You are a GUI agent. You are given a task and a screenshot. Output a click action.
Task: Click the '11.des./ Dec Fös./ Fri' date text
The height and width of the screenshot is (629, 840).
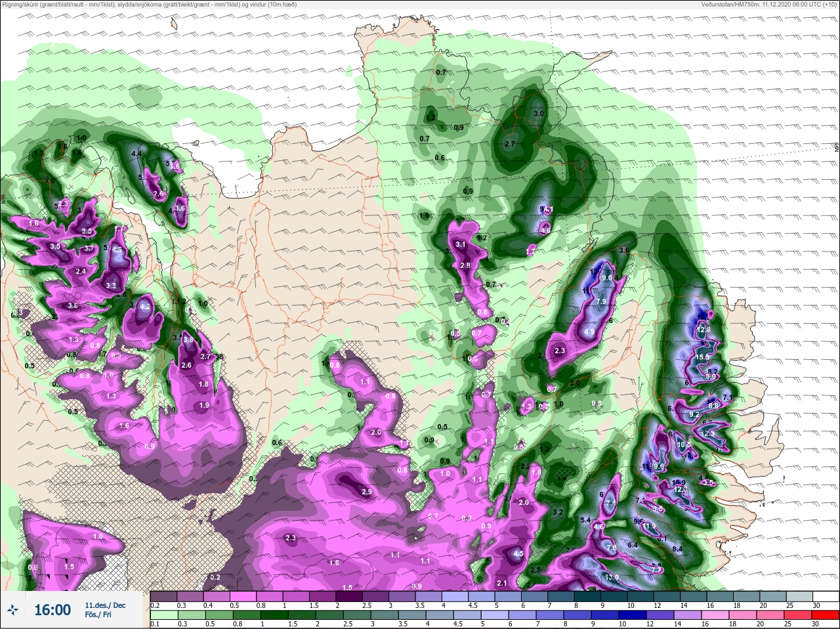105,610
